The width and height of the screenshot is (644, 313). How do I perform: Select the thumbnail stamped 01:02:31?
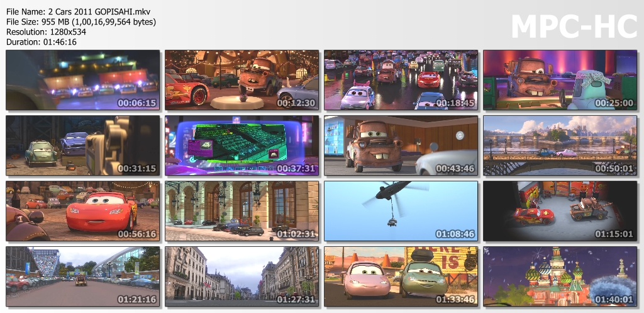pyautogui.click(x=242, y=211)
